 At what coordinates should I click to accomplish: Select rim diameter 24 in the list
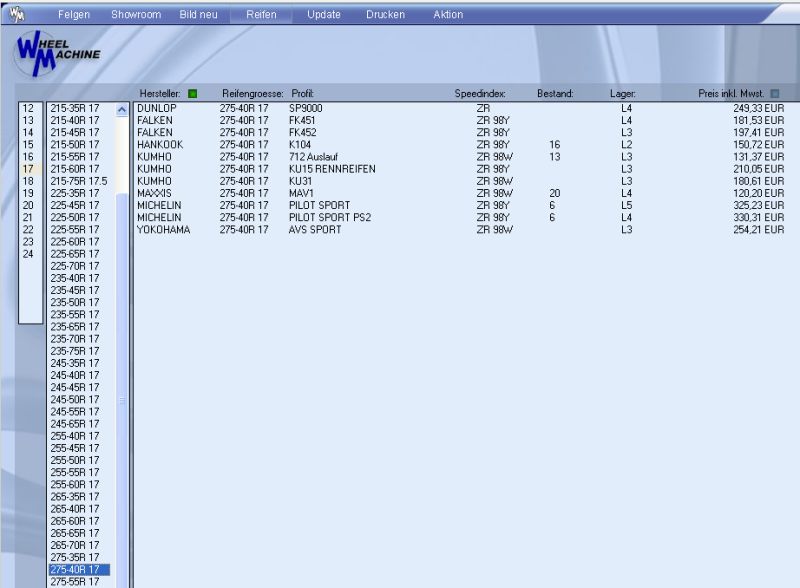pos(30,254)
